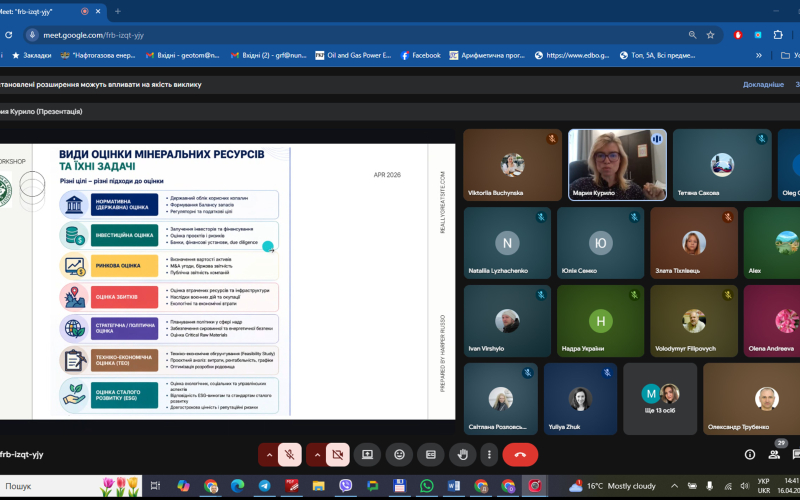Click the Windows search box Пошук

(x=69, y=486)
